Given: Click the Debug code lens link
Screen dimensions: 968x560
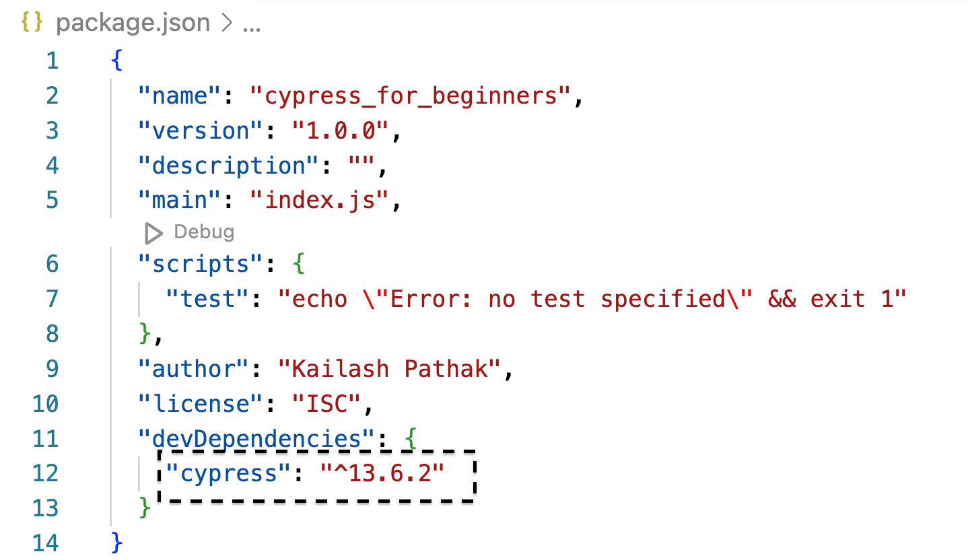Looking at the screenshot, I should pyautogui.click(x=203, y=232).
